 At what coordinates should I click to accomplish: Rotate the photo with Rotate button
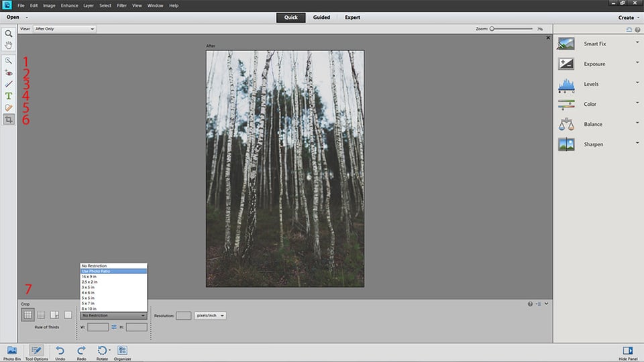102,353
